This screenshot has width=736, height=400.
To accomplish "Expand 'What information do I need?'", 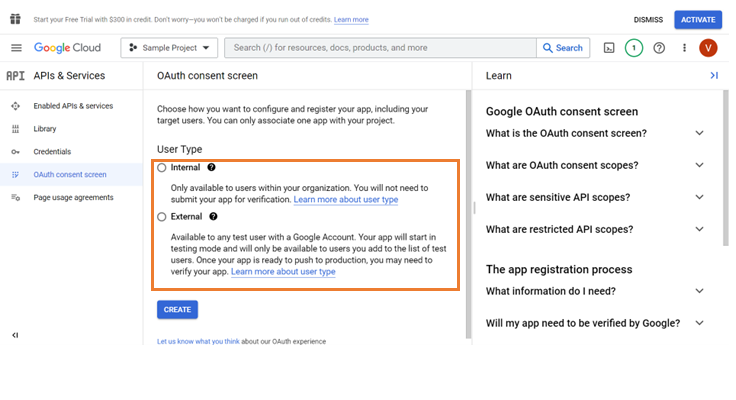I will 699,291.
